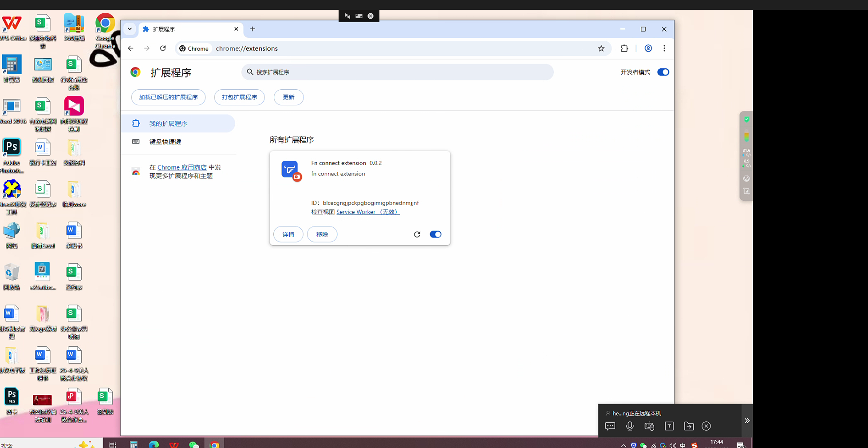Click keyboard-mouse control icon in remote panel
Viewport: 868px width, 448px height.
point(649,426)
